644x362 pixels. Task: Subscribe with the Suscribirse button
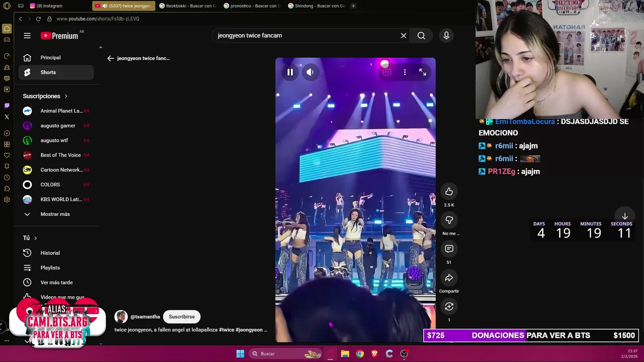tap(182, 317)
